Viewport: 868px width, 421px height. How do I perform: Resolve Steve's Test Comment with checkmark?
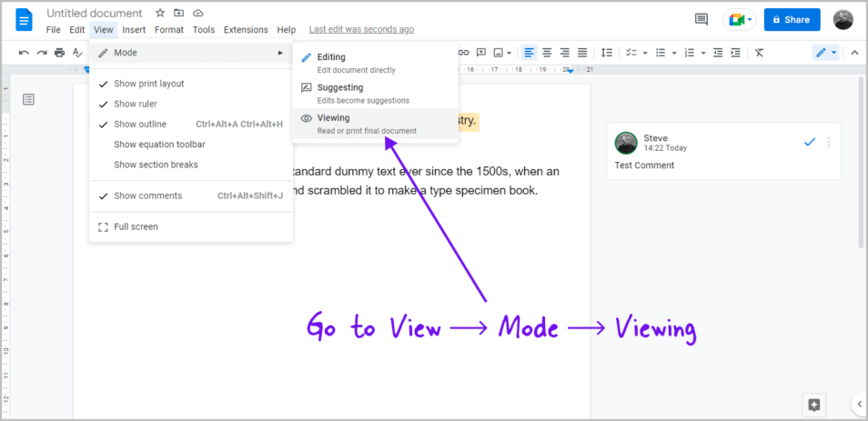[810, 142]
